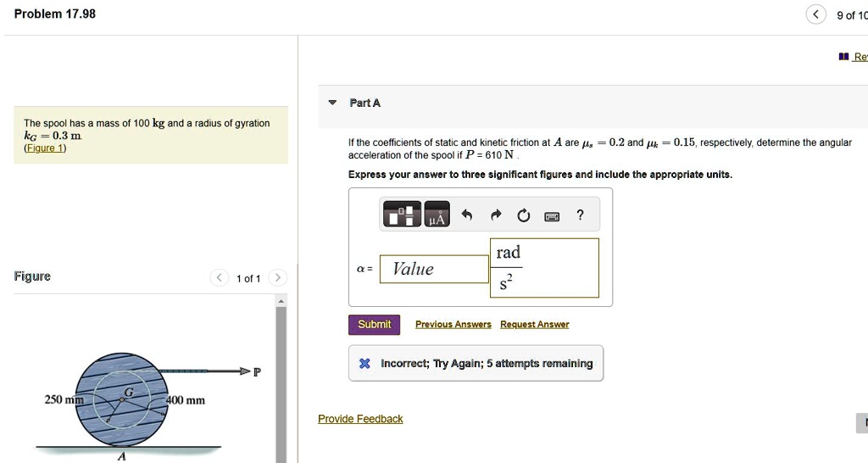
Task: Show next figure arrow
Action: click(276, 278)
